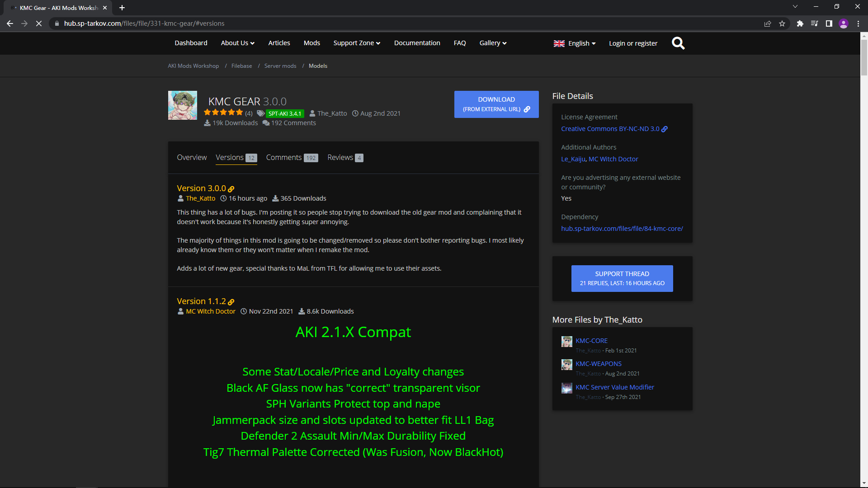Toggle the browser side panel icon

click(x=829, y=23)
